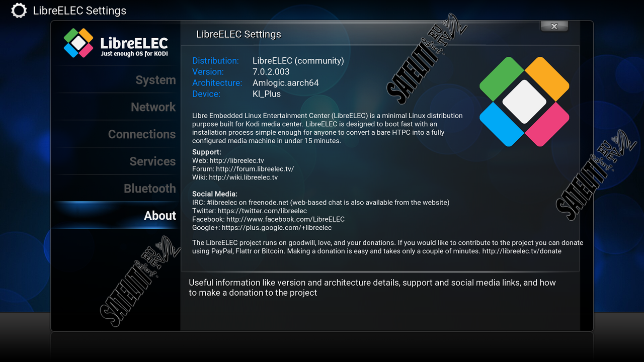Click the Twitter libreelec URL

(x=262, y=211)
